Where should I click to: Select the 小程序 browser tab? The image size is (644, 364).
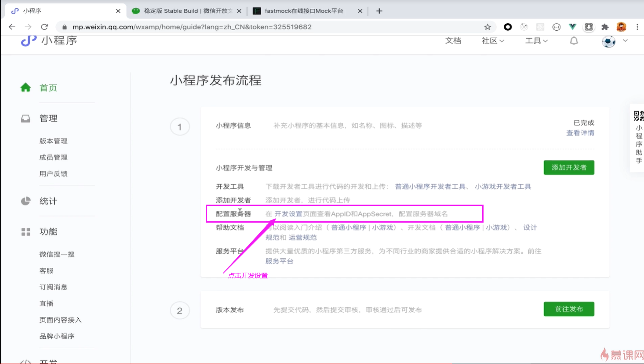coord(66,11)
